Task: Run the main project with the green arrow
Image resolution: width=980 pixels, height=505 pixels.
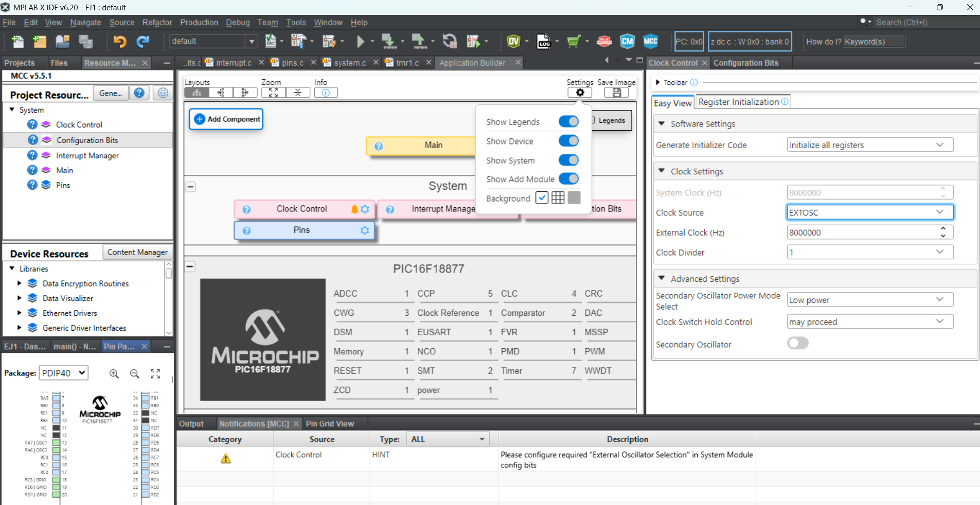Action: point(362,41)
